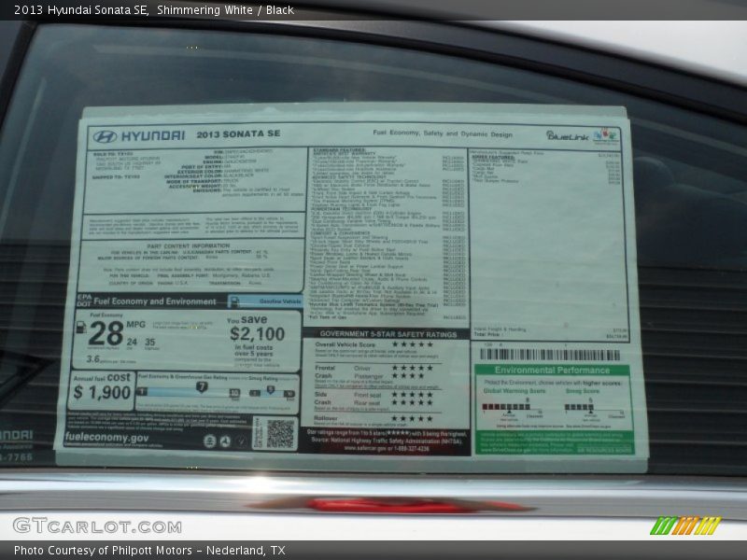Click the "Rollover" label
747x560 pixels.
point(326,418)
